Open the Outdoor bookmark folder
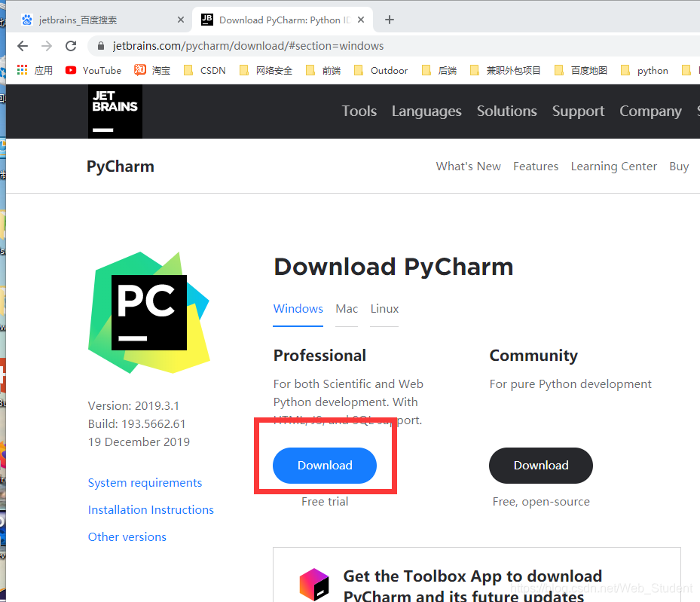Image resolution: width=700 pixels, height=602 pixels. point(381,70)
